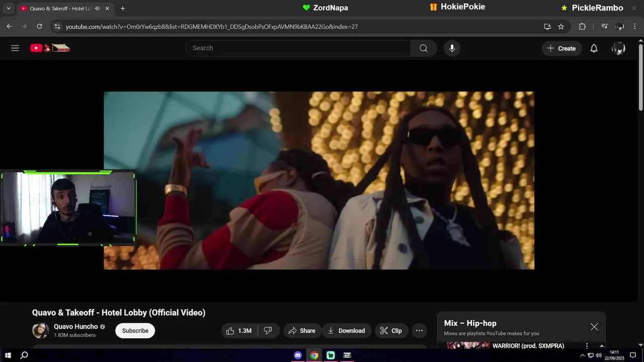Image resolution: width=644 pixels, height=362 pixels.
Task: Show hidden system tray icons
Action: tap(583, 355)
